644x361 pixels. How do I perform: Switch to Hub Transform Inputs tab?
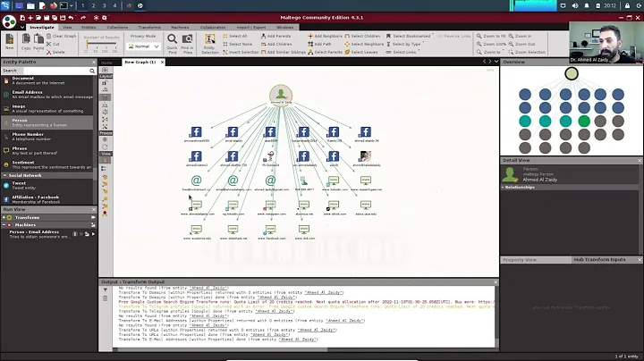(599, 260)
